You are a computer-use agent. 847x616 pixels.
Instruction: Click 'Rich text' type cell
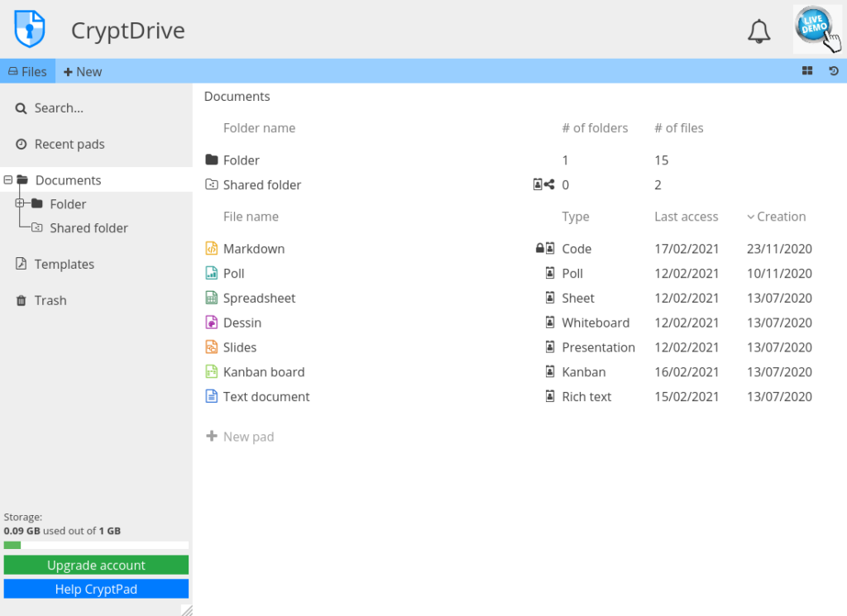(586, 397)
